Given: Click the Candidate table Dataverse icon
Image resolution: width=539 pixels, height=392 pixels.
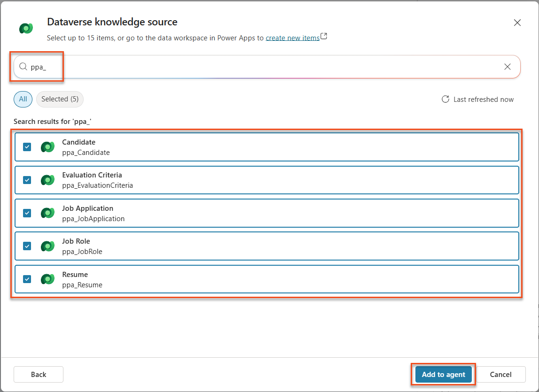Looking at the screenshot, I should pos(47,147).
